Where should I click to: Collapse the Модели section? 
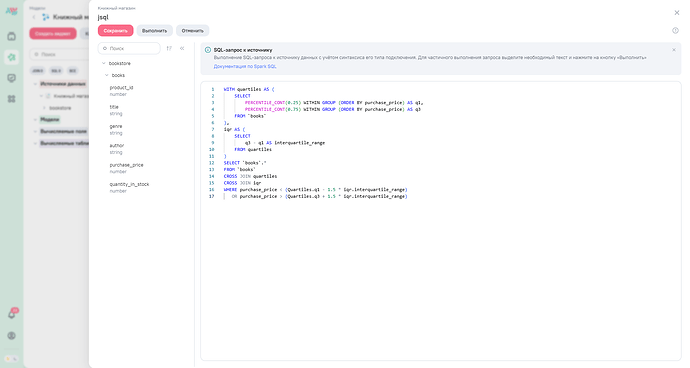pos(36,119)
